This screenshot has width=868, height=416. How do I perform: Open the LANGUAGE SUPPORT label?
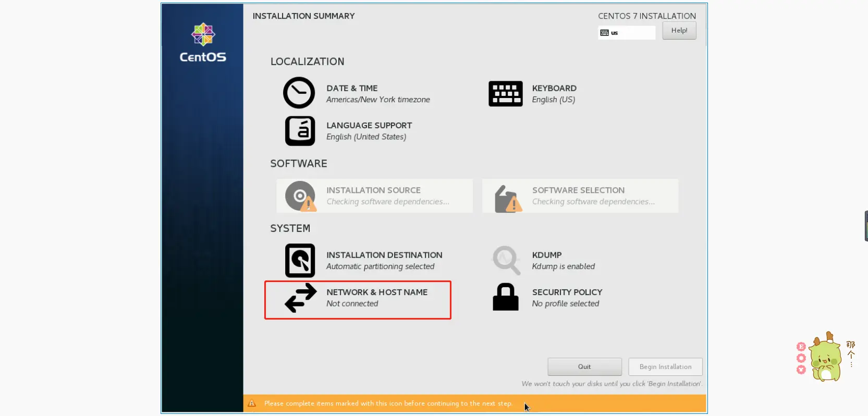[x=369, y=126]
